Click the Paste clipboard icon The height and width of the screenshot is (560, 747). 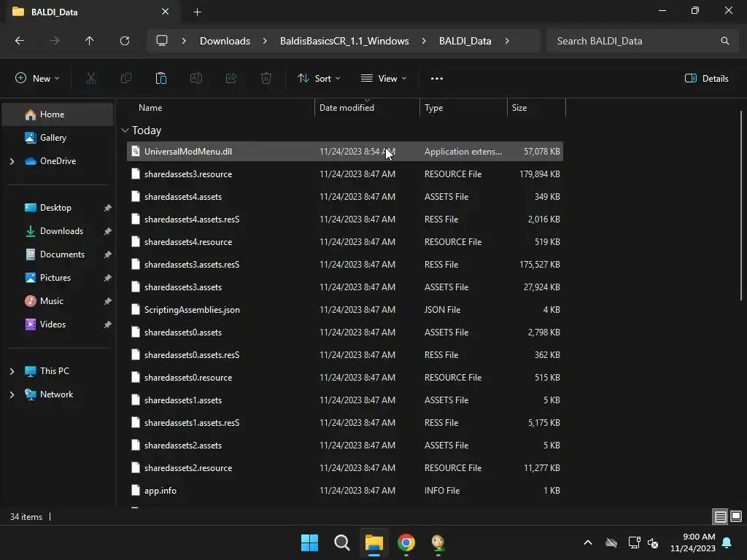[x=161, y=78]
